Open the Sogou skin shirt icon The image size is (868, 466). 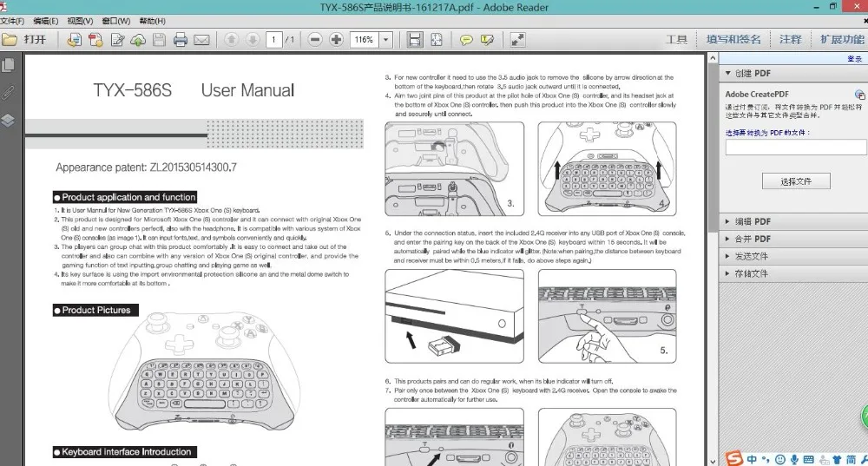pyautogui.click(x=837, y=459)
